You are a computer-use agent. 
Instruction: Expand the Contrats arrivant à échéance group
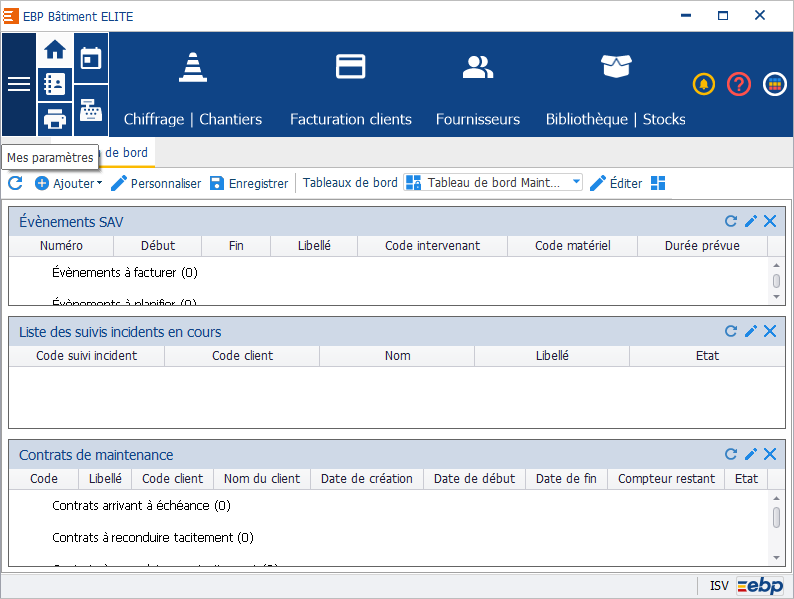point(141,506)
